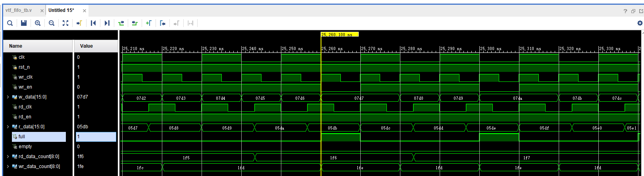Select the full signal row
This screenshot has height=176, width=644.
tap(38, 137)
